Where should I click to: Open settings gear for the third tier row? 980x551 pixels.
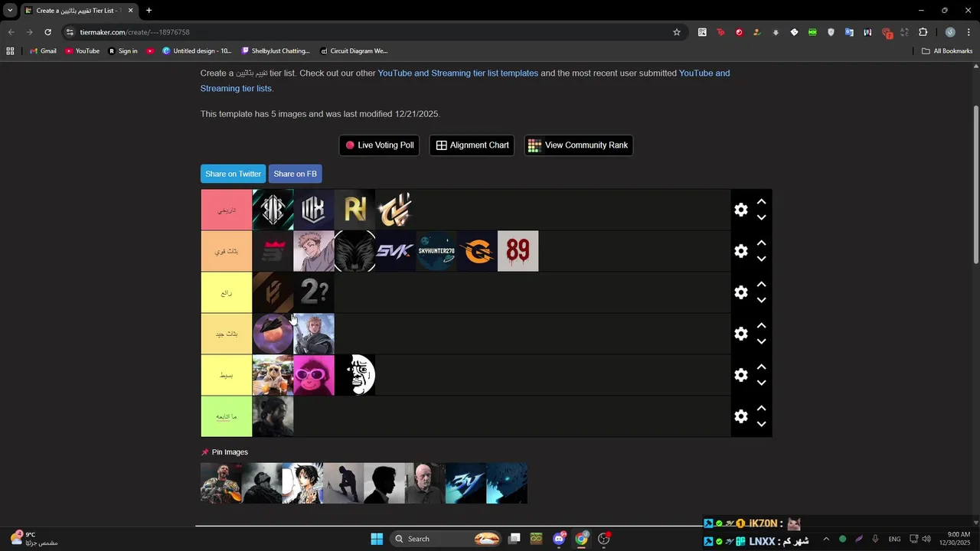740,292
